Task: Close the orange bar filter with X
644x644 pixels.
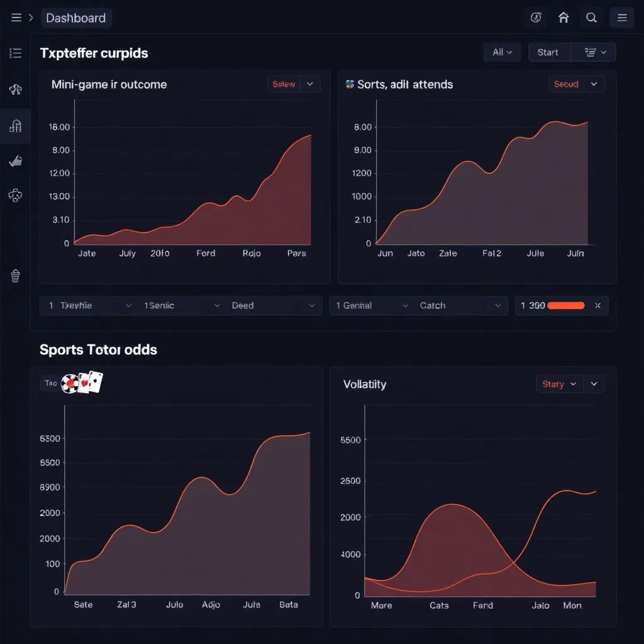Action: tap(597, 306)
